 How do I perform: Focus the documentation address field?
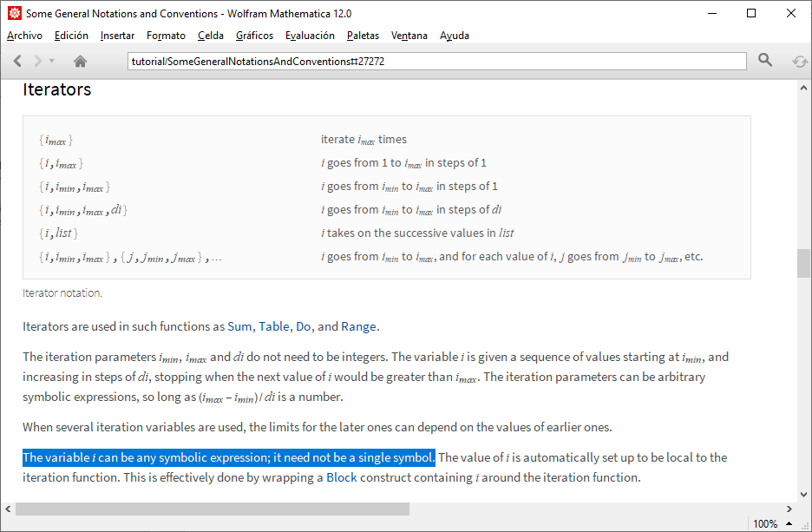coord(436,61)
